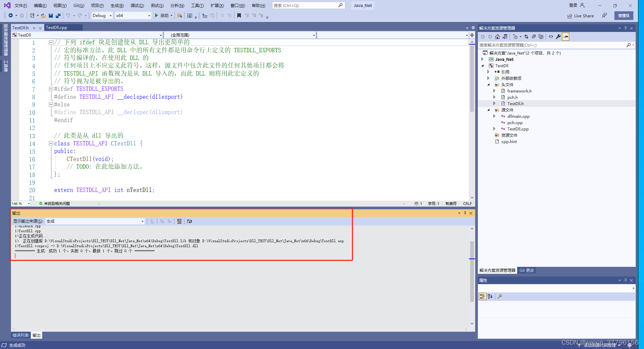This screenshot has width=644, height=349.
Task: Click Switch Views icon in Solution Explorer
Action: click(x=505, y=37)
